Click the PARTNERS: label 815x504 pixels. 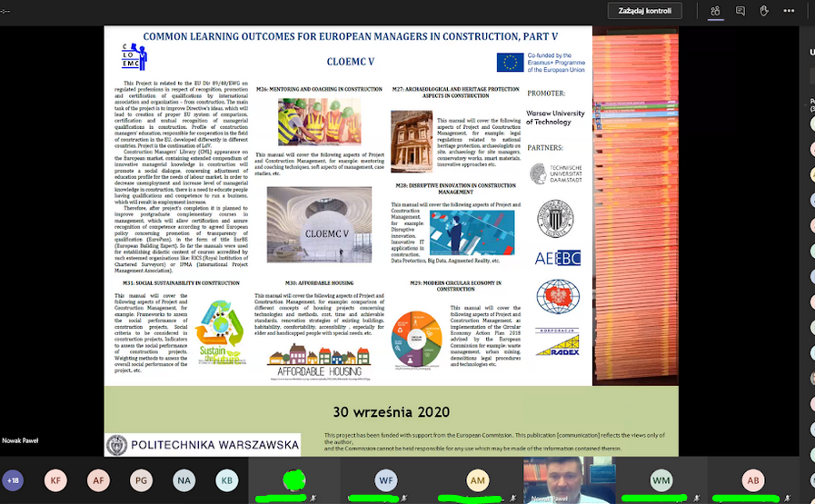[x=545, y=148]
